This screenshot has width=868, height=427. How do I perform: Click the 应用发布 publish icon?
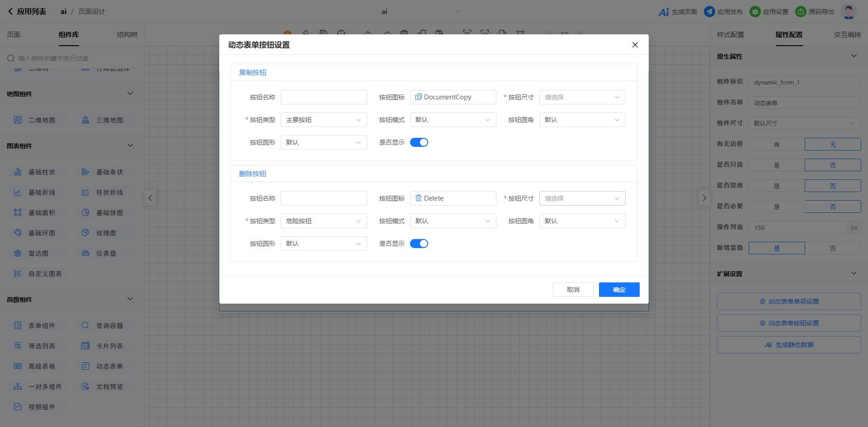(x=709, y=12)
